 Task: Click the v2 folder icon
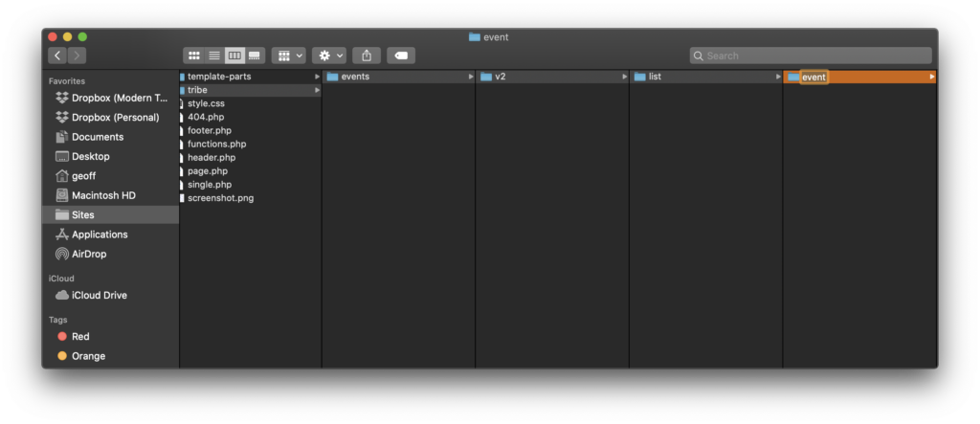pos(486,77)
